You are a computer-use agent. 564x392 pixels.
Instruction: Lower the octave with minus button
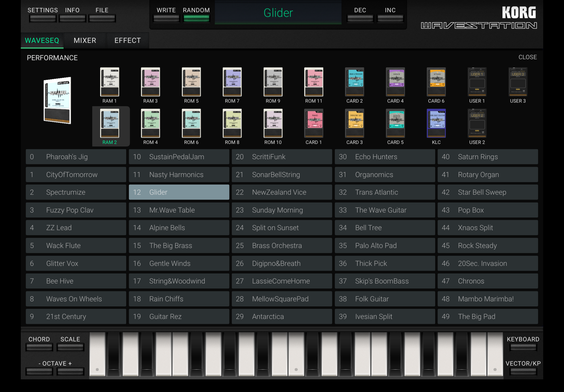point(39,371)
